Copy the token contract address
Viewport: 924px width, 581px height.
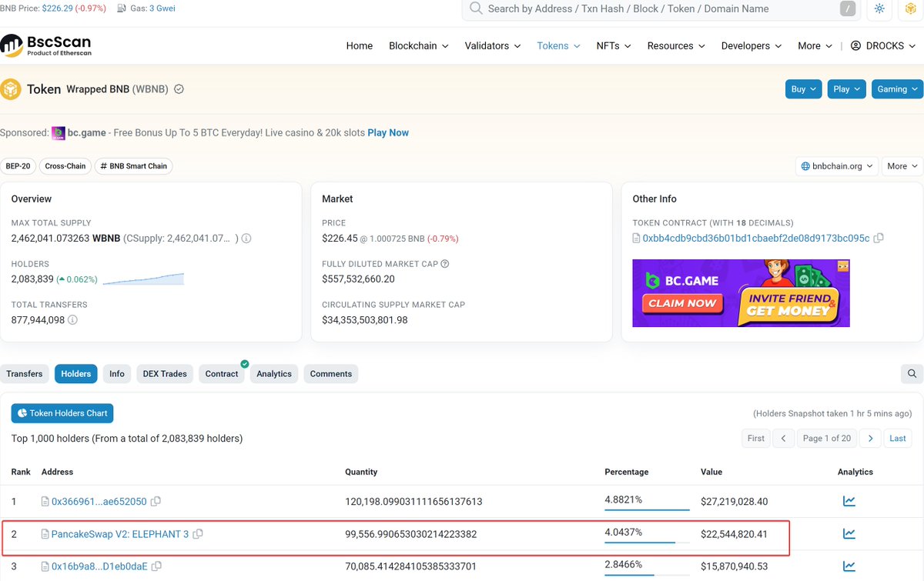(879, 239)
